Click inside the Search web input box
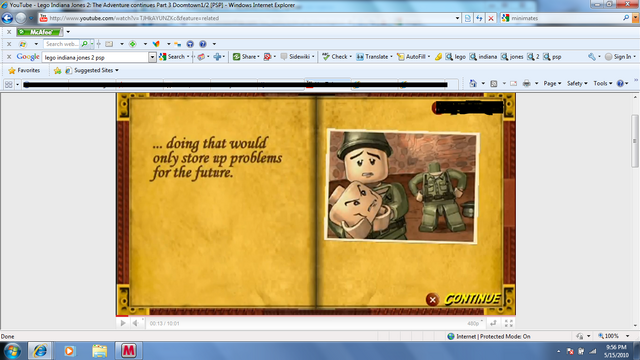Screen dimensions: 640x360 pos(62,44)
